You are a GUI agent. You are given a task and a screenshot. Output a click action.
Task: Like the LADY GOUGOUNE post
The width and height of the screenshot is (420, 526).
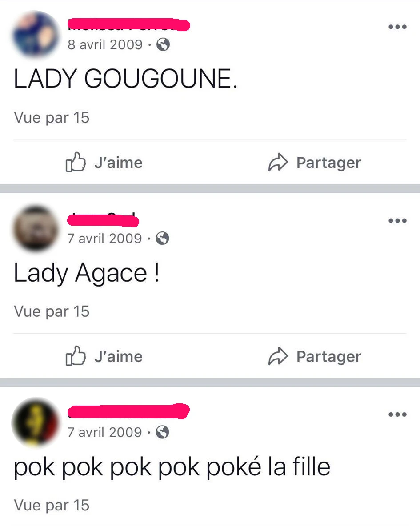point(104,162)
